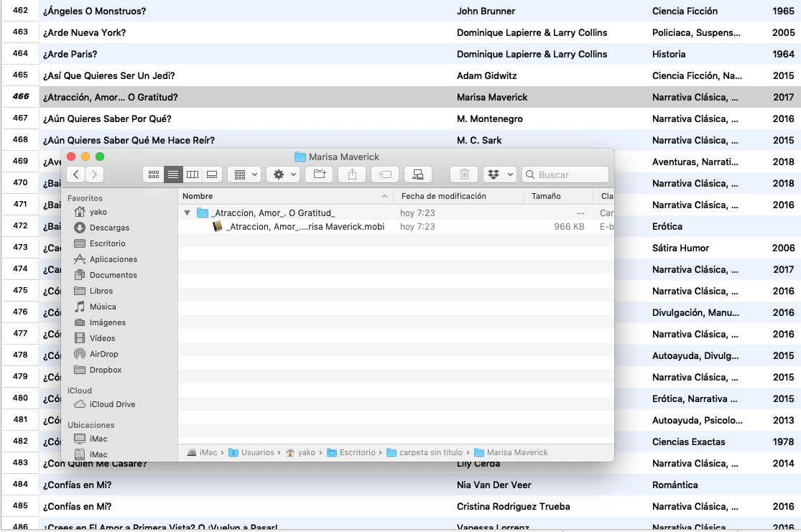Click genre Romántica cell
The height and width of the screenshot is (532, 801).
click(x=675, y=485)
